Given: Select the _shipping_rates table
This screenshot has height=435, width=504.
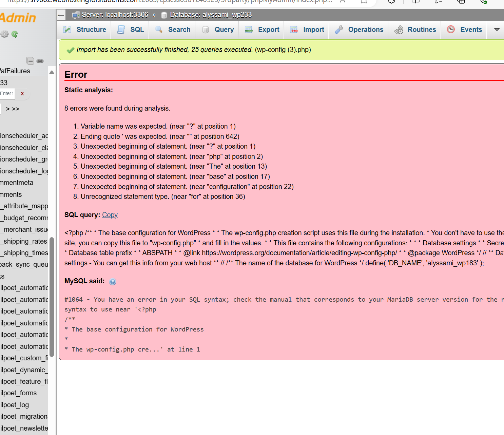Looking at the screenshot, I should coord(24,241).
